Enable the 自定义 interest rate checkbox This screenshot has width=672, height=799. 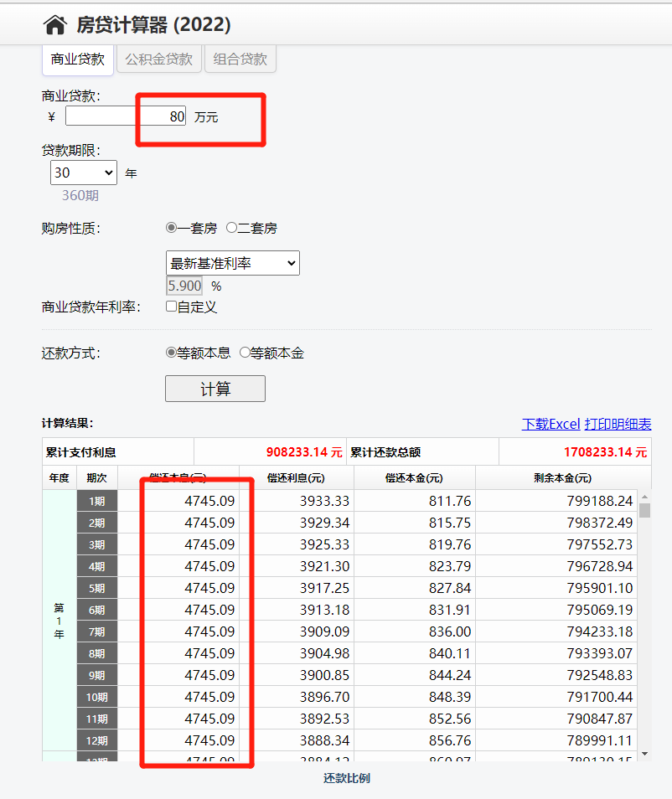(172, 307)
